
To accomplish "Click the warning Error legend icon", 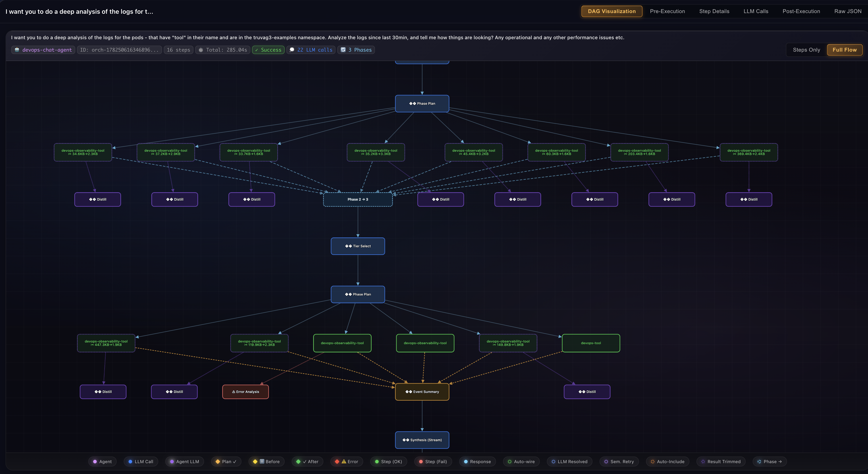I will point(344,462).
